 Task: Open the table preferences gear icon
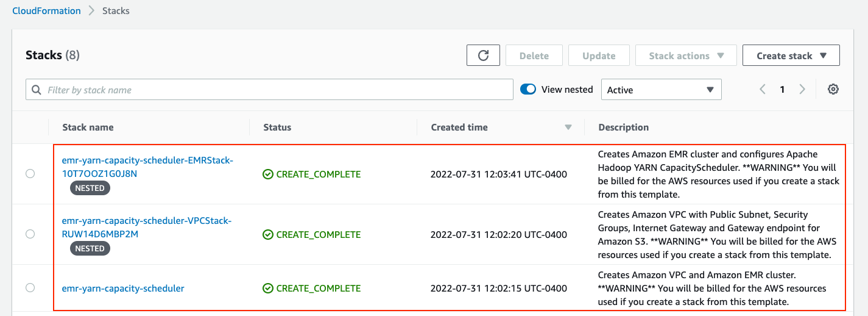(x=833, y=90)
